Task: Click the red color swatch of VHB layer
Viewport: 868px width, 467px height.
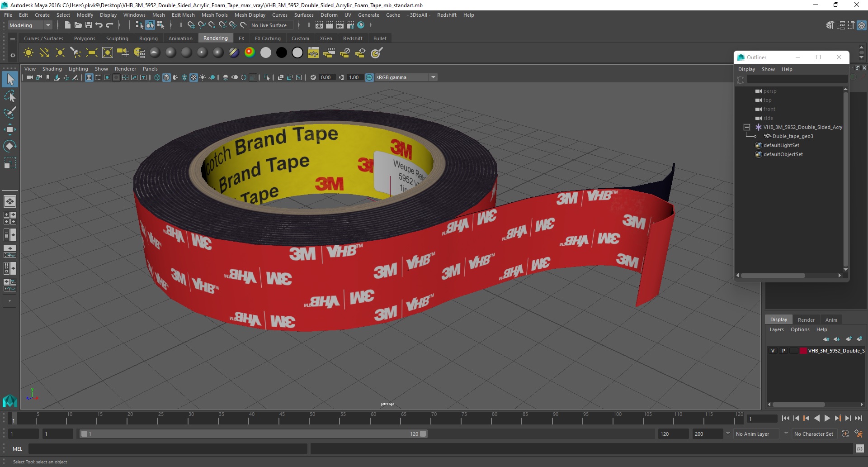Action: (x=803, y=351)
